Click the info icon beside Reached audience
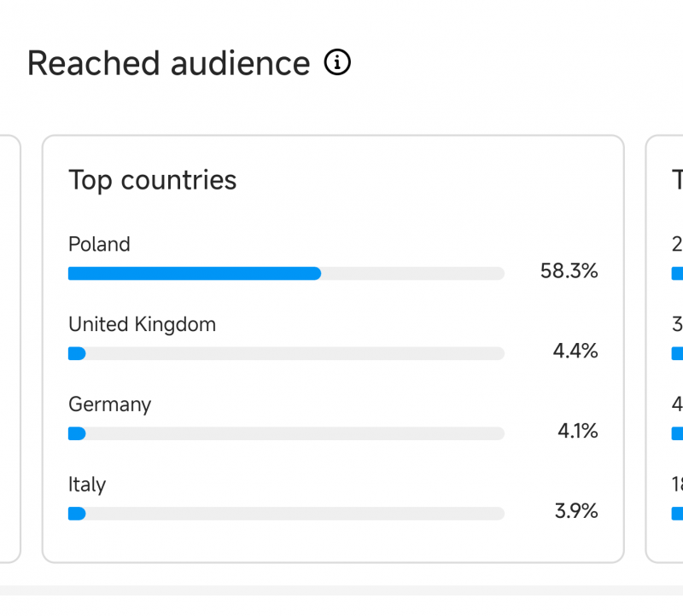Screen dimensions: 683x616 point(338,63)
